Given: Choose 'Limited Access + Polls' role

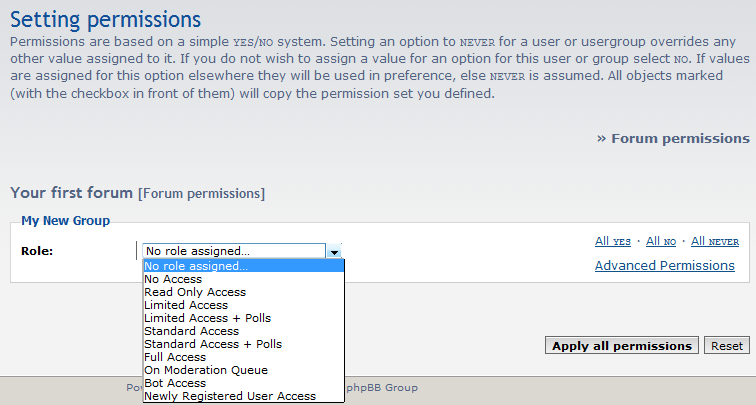Looking at the screenshot, I should (207, 318).
